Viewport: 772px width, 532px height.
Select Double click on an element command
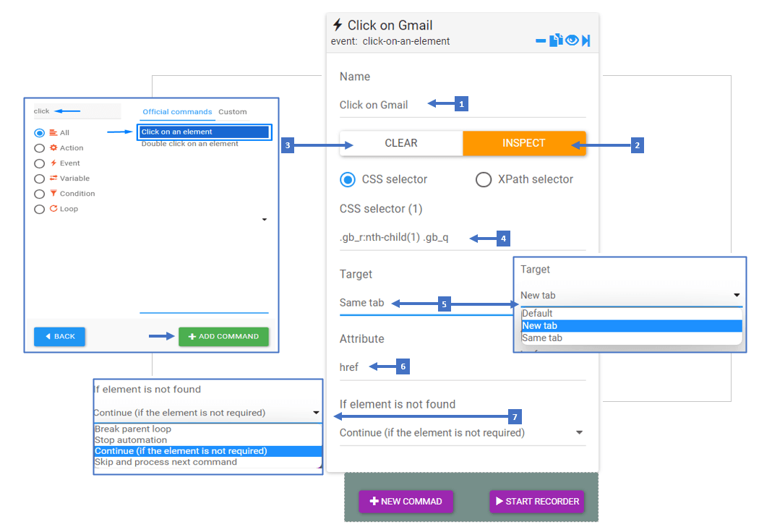tap(190, 144)
